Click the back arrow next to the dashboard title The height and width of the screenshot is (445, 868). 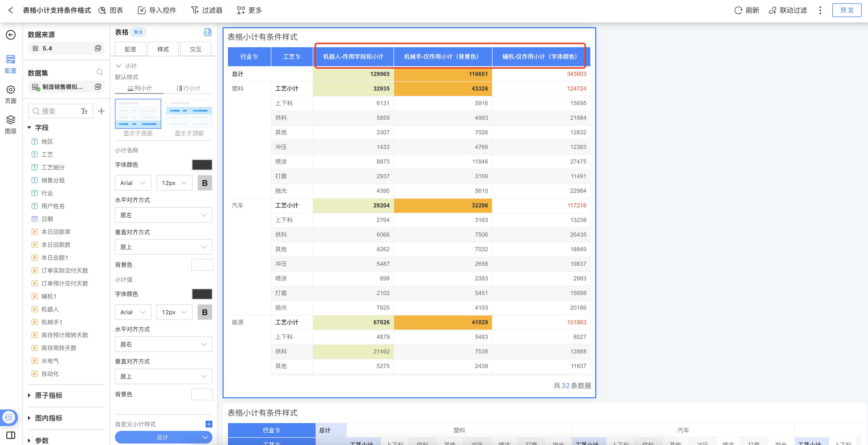coord(11,10)
